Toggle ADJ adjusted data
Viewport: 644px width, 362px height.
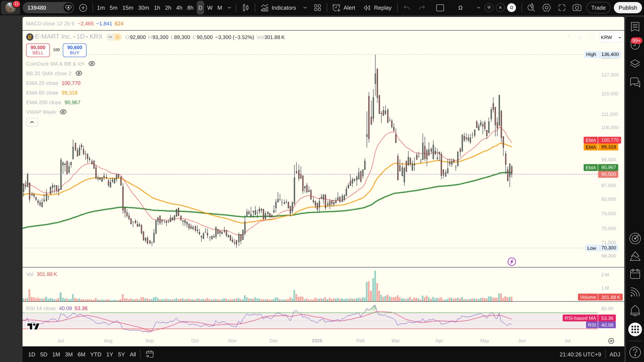[x=615, y=354]
